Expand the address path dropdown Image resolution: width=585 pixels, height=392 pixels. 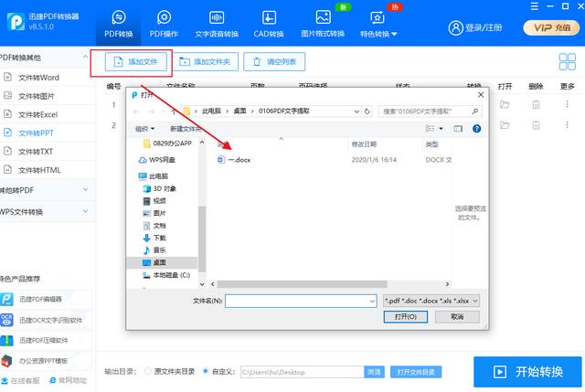[356, 111]
